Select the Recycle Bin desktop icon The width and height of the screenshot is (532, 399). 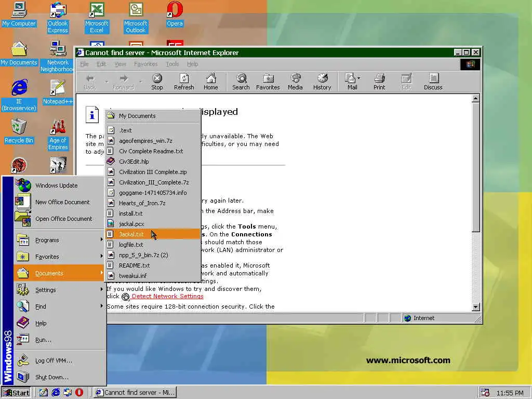19,131
